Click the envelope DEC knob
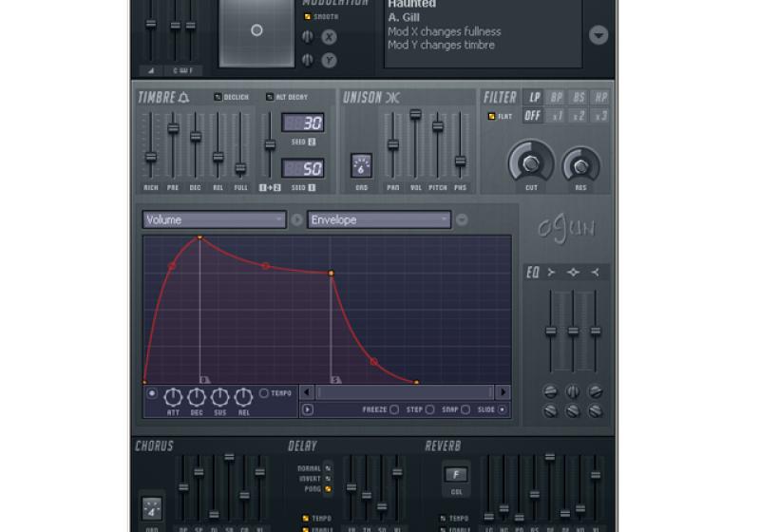This screenshot has height=532, width=760. click(x=197, y=397)
